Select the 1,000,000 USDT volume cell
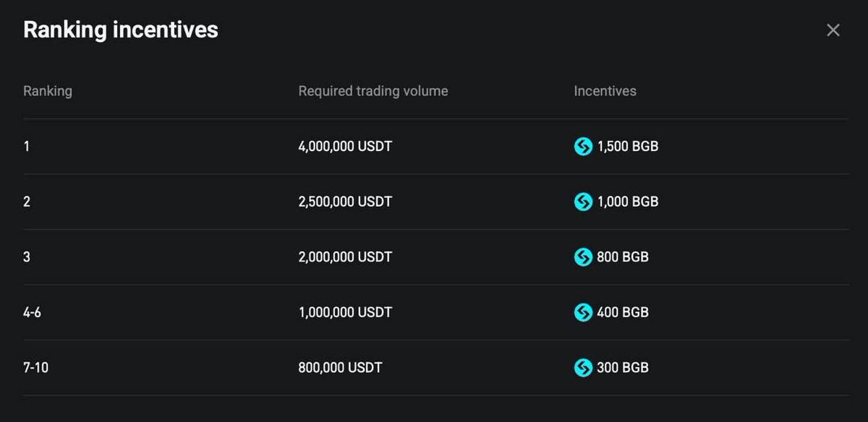Image resolution: width=868 pixels, height=422 pixels. click(345, 312)
